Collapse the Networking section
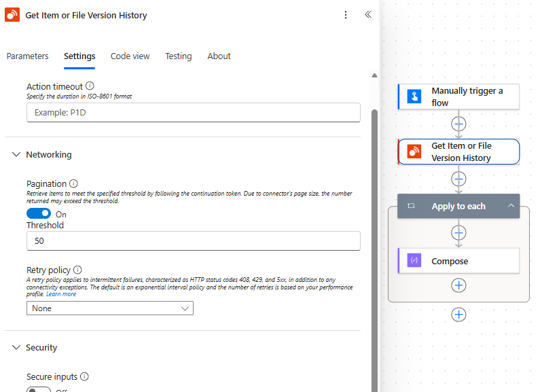The height and width of the screenshot is (392, 542). pyautogui.click(x=16, y=154)
